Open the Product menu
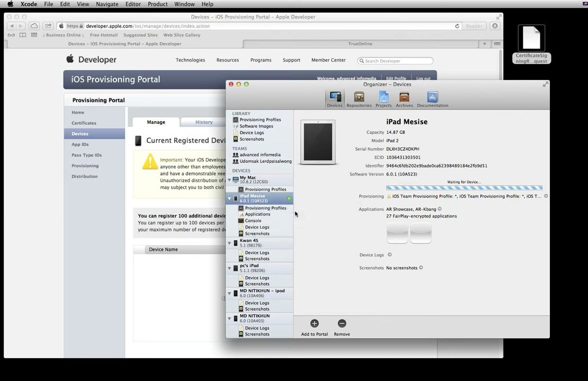This screenshot has width=588, height=381. tap(157, 4)
